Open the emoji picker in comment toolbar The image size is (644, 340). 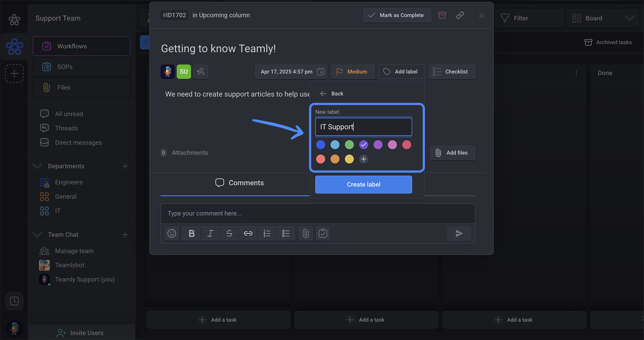coord(172,233)
